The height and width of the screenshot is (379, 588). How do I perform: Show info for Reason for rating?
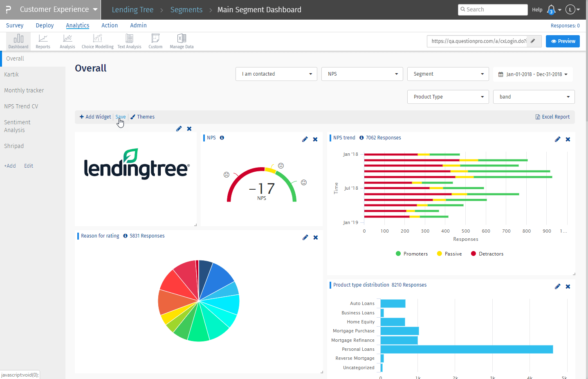click(126, 236)
